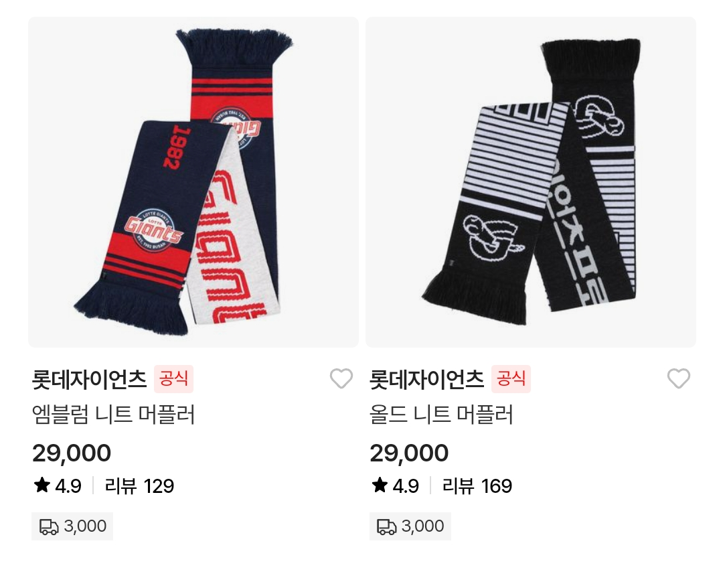Open the black old knit muffler image

click(531, 182)
